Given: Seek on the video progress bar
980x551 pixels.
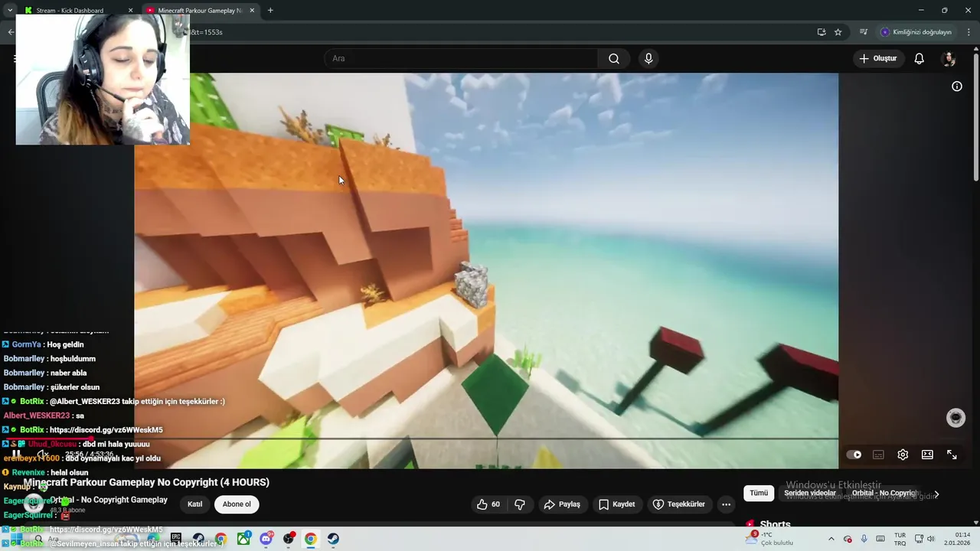Looking at the screenshot, I should (486, 439).
